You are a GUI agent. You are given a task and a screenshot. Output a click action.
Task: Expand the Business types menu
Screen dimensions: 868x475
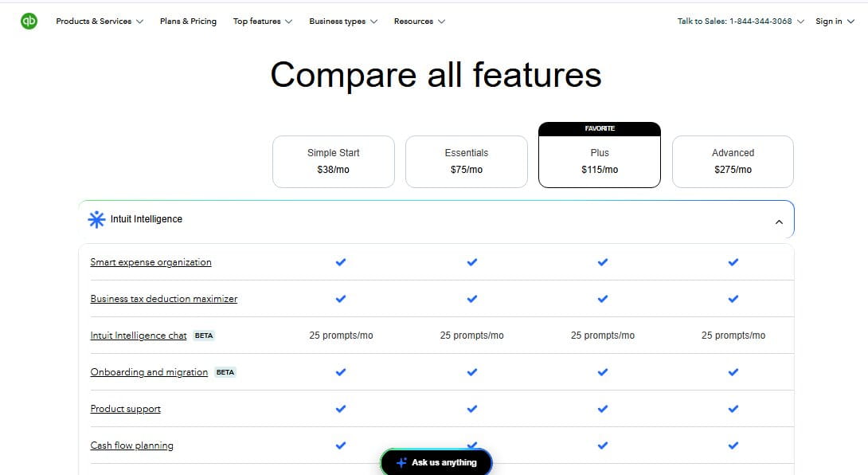point(343,21)
